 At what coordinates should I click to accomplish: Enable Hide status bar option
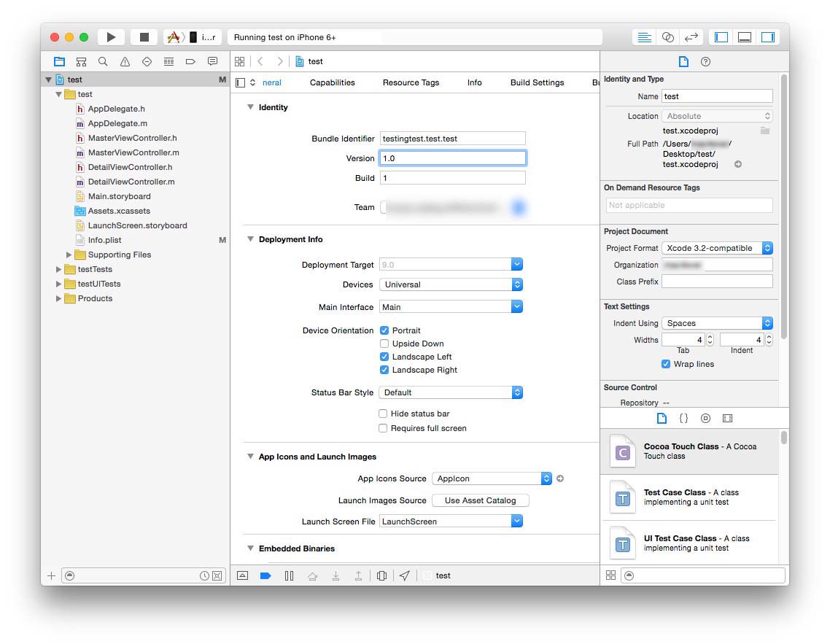point(383,414)
